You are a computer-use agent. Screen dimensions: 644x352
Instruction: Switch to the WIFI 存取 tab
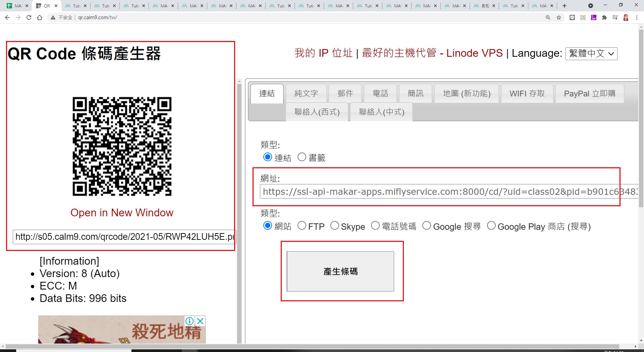click(527, 93)
